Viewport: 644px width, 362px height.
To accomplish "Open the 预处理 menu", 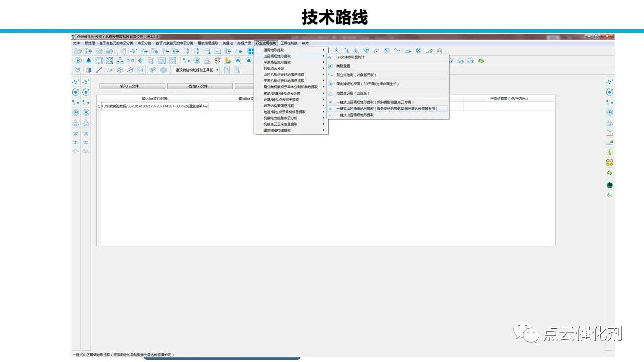I will (90, 43).
